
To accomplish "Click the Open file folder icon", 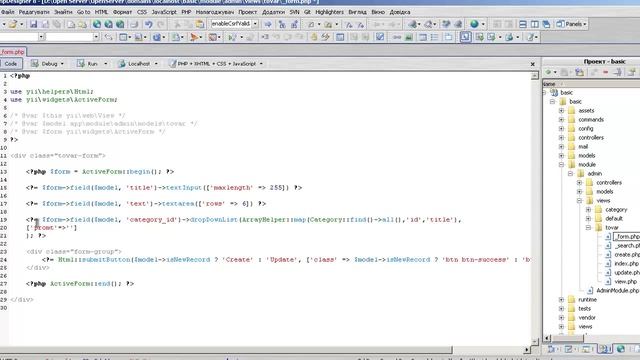I will (x=13, y=24).
